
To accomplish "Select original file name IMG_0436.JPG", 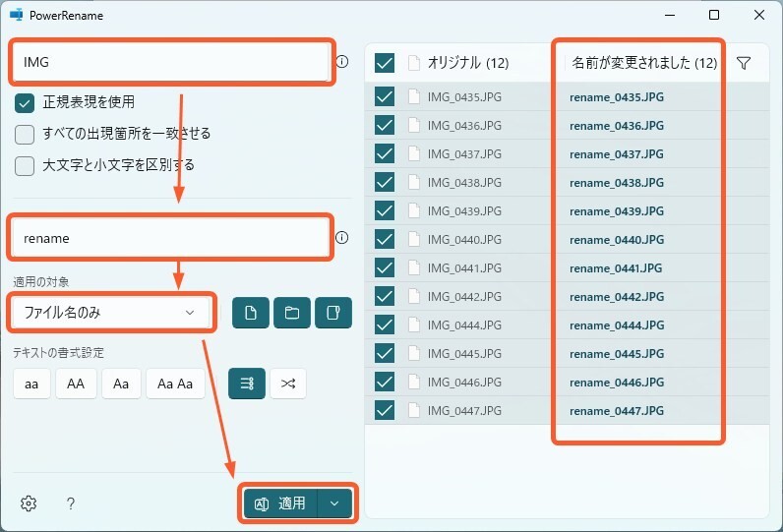I will point(464,125).
